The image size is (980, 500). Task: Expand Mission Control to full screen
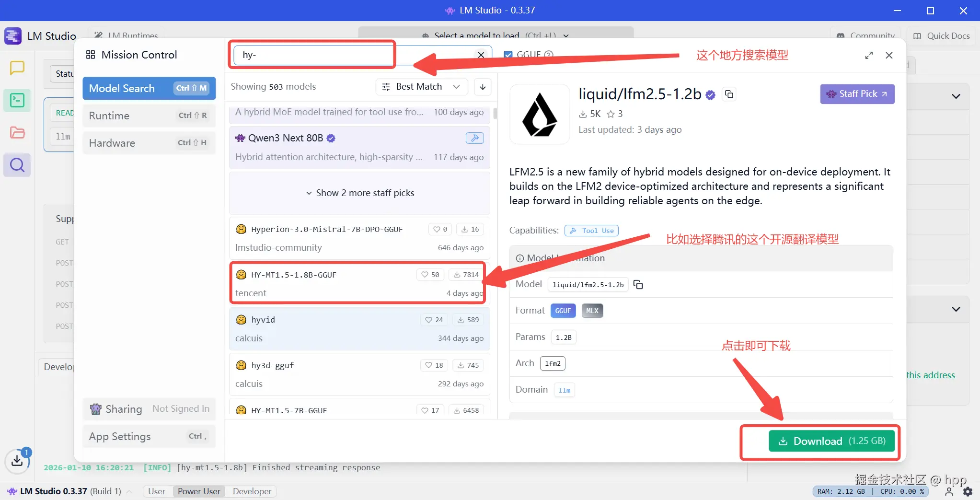coord(869,55)
